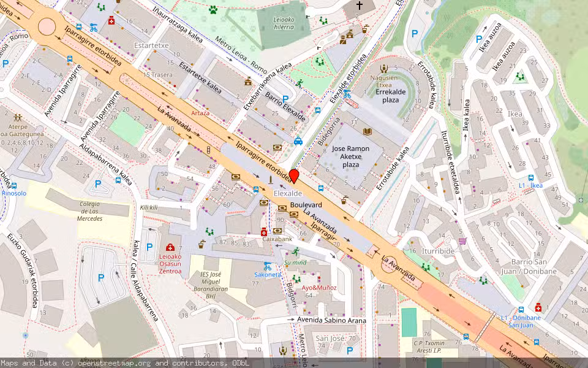Select the blue taxi stand icon

click(298, 141)
